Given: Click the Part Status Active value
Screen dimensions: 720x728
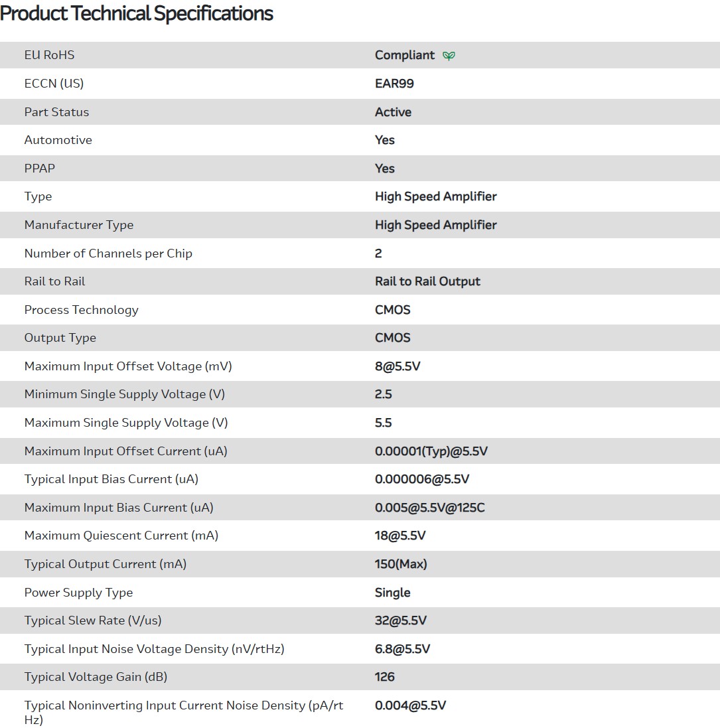Looking at the screenshot, I should 393,112.
